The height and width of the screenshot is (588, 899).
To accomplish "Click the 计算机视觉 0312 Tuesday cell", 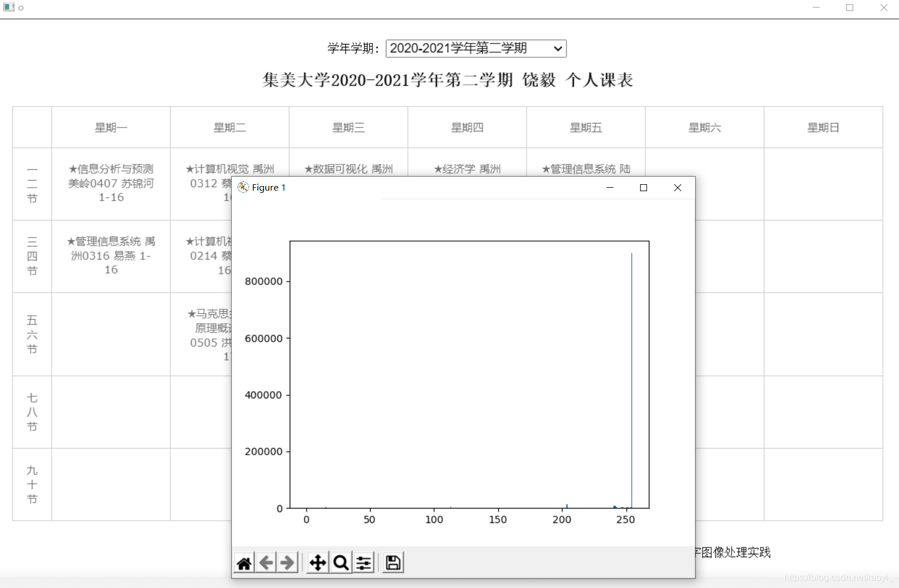I will 201,184.
